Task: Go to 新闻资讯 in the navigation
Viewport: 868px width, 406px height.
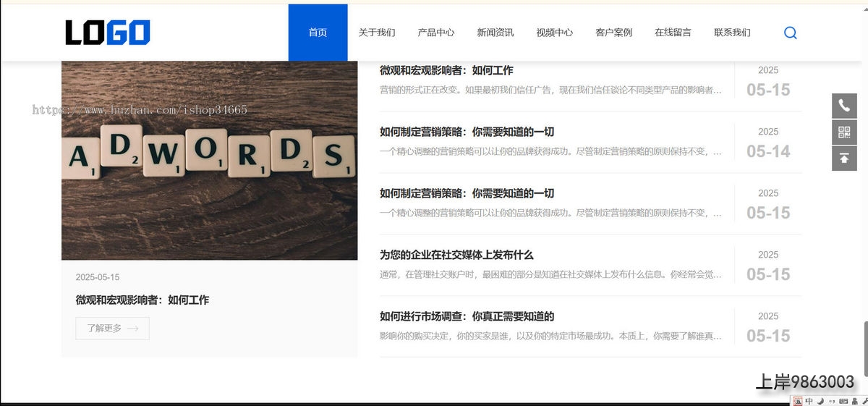Action: coord(495,33)
